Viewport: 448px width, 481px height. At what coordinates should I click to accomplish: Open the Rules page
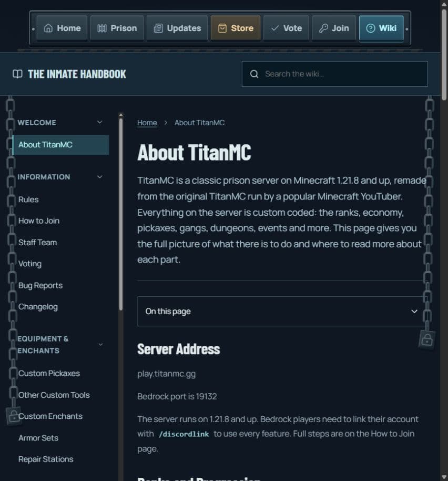28,199
